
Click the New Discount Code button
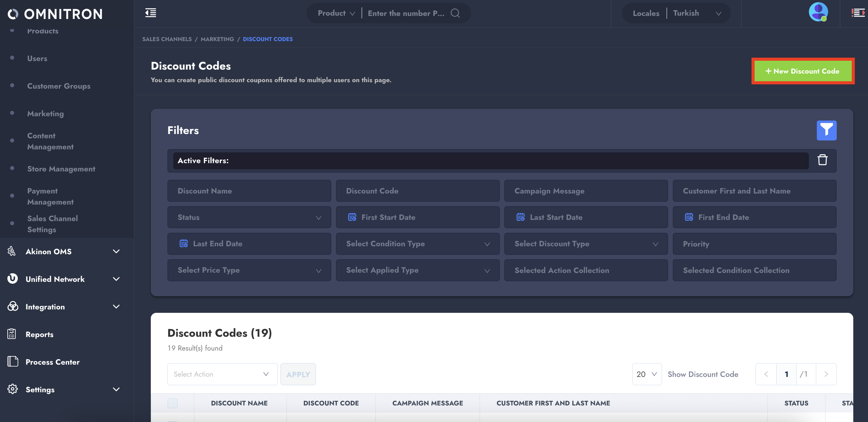tap(802, 71)
